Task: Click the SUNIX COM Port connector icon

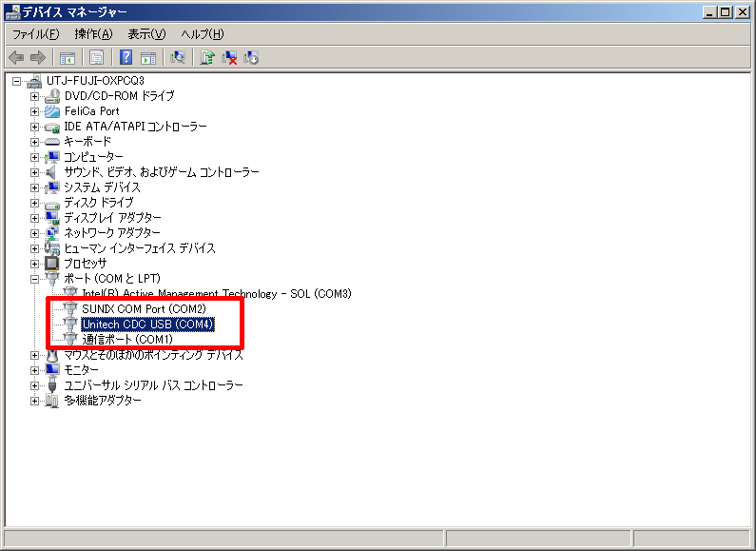Action: (x=70, y=308)
